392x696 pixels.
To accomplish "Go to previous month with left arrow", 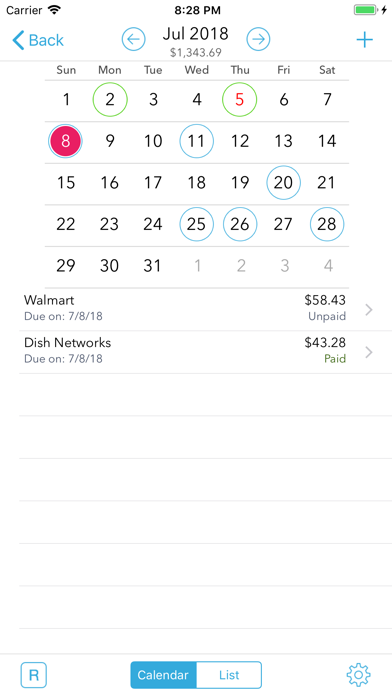I will tap(134, 40).
